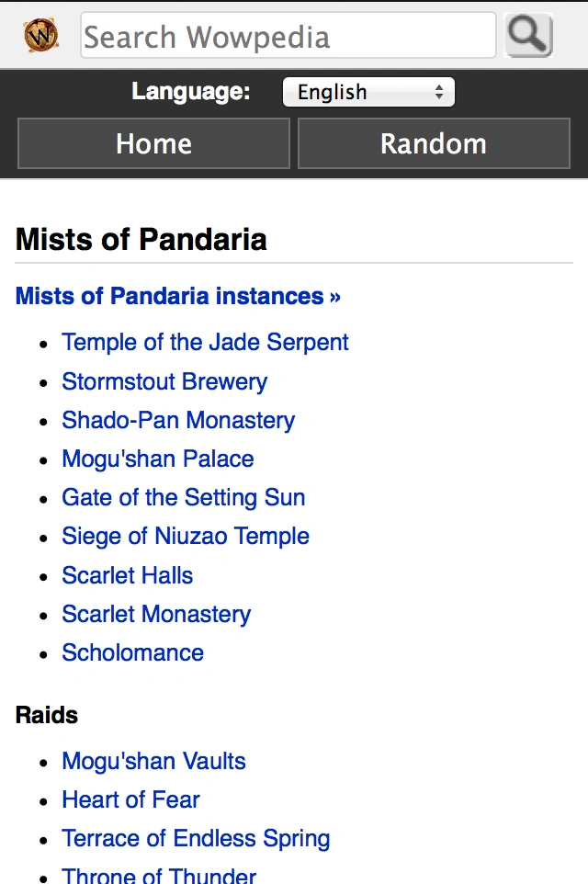Click the magnifying glass search button
This screenshot has width=588, height=884.
tap(528, 36)
